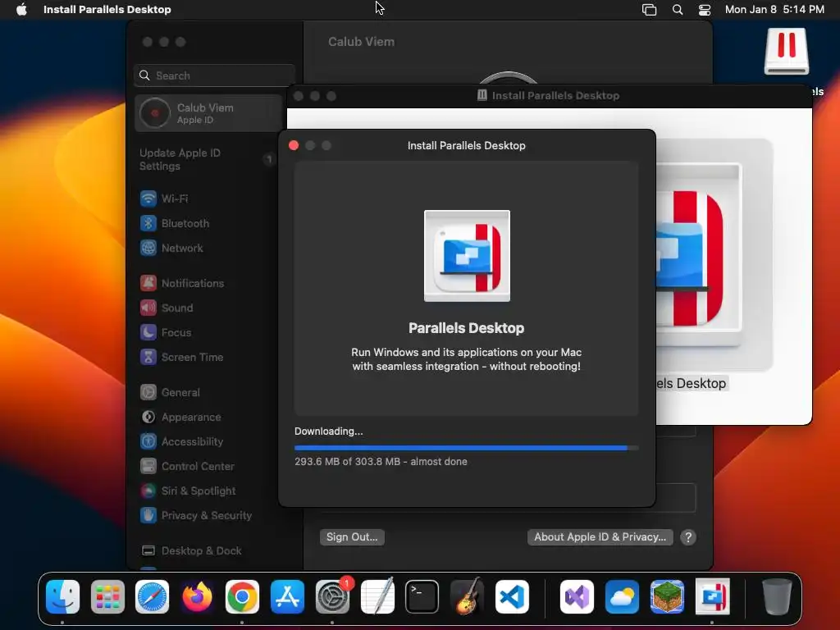Open the Trash in the Dock
840x630 pixels.
pyautogui.click(x=777, y=597)
